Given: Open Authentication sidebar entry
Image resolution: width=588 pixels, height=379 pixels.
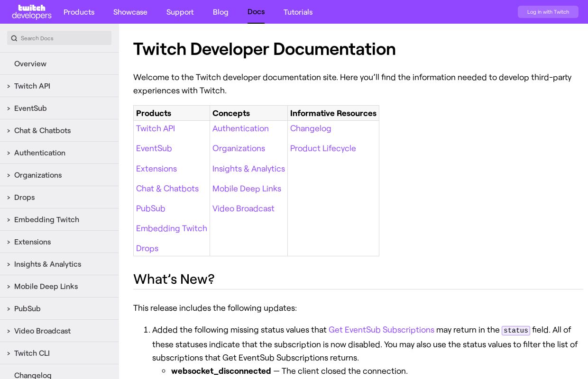Looking at the screenshot, I should (40, 153).
